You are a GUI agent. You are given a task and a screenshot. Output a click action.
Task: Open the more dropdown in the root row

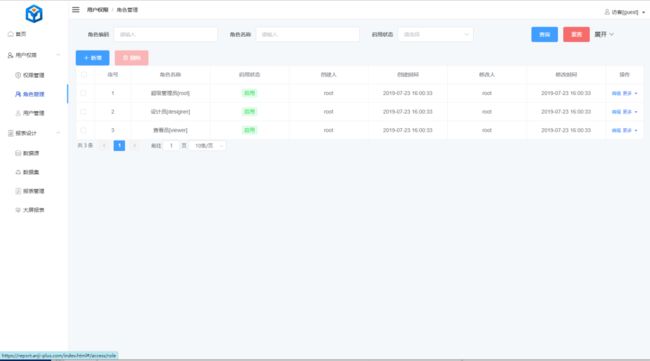tap(630, 93)
